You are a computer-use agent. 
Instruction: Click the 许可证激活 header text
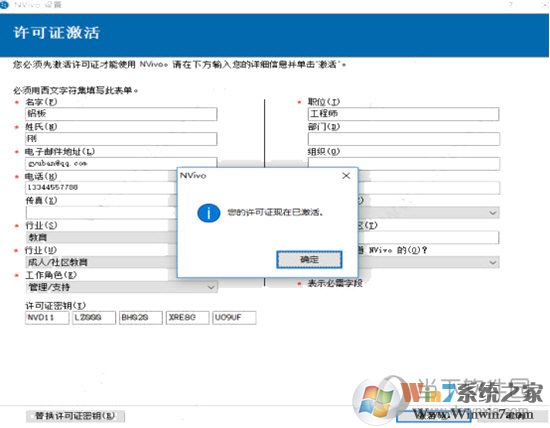(56, 33)
